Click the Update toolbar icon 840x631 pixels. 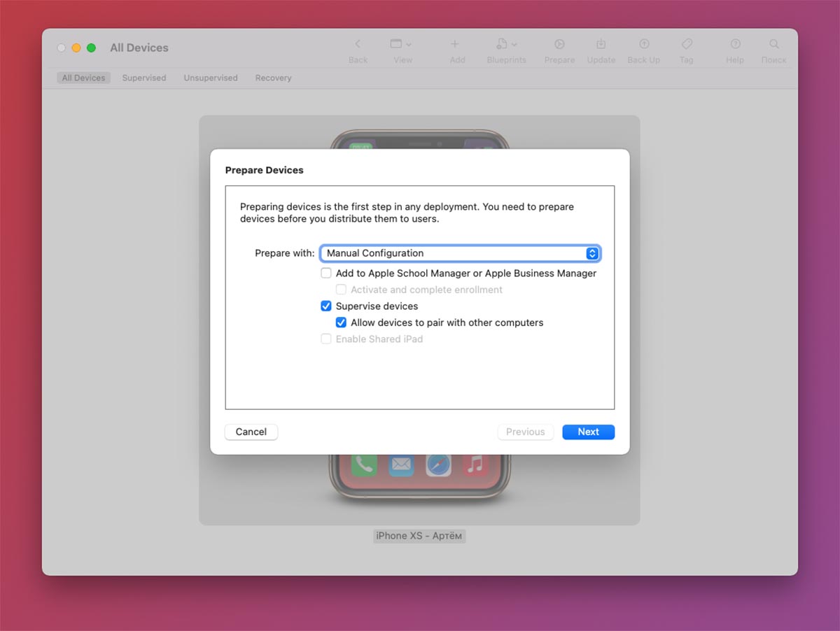(x=601, y=44)
